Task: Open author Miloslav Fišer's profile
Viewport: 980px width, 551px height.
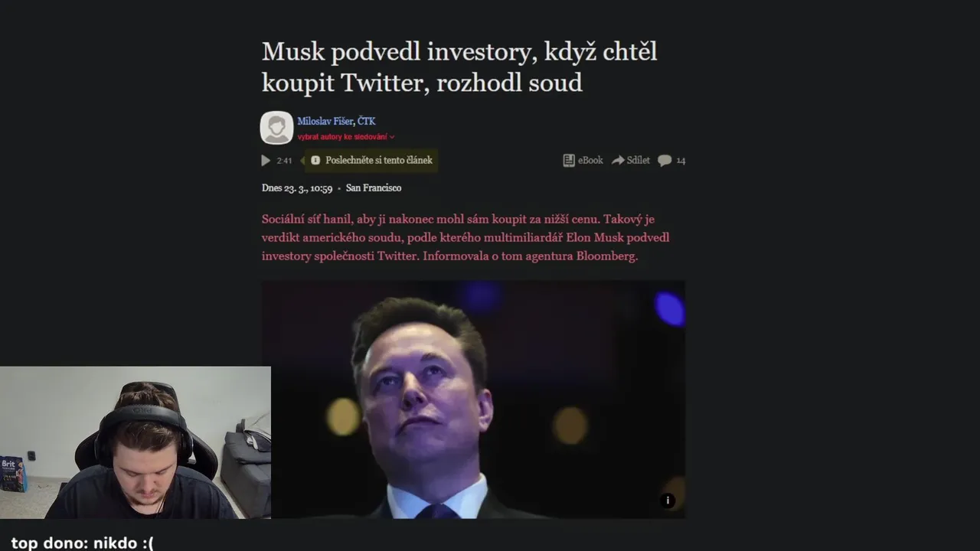Action: click(x=325, y=121)
